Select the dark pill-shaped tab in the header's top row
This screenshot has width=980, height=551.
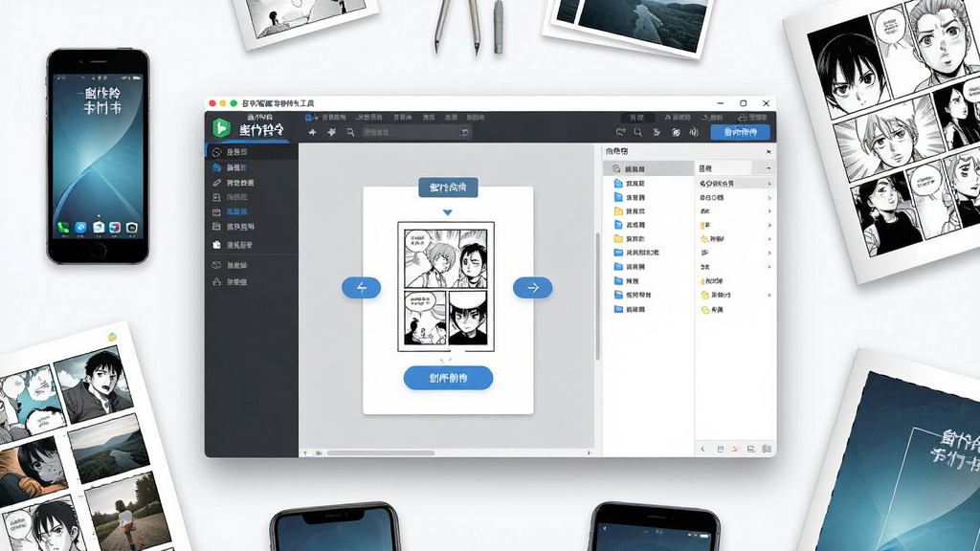(637, 118)
